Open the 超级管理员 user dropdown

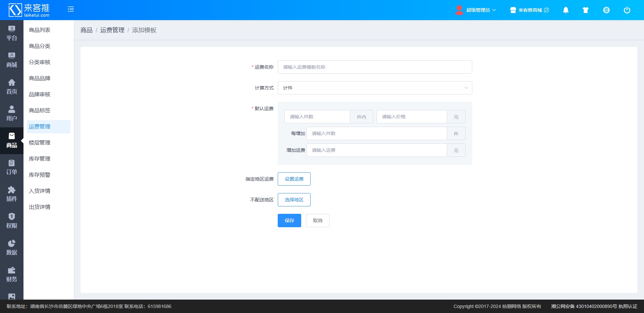[x=476, y=10]
